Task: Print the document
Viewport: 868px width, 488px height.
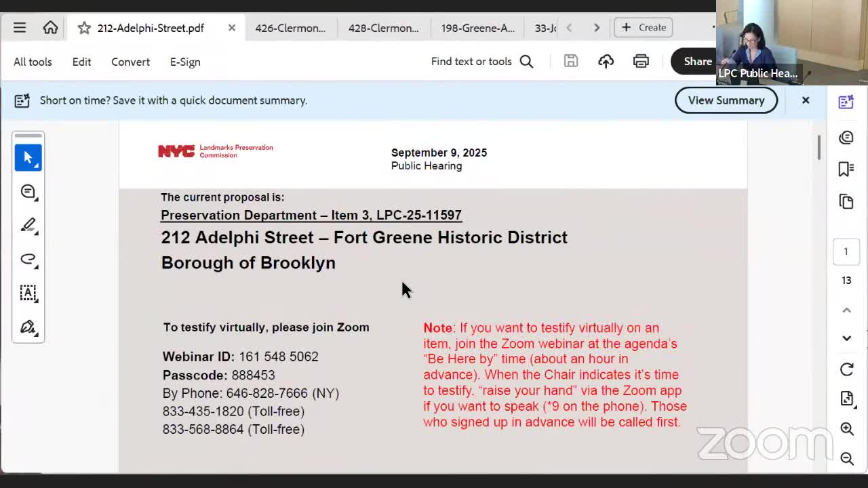Action: 641,62
